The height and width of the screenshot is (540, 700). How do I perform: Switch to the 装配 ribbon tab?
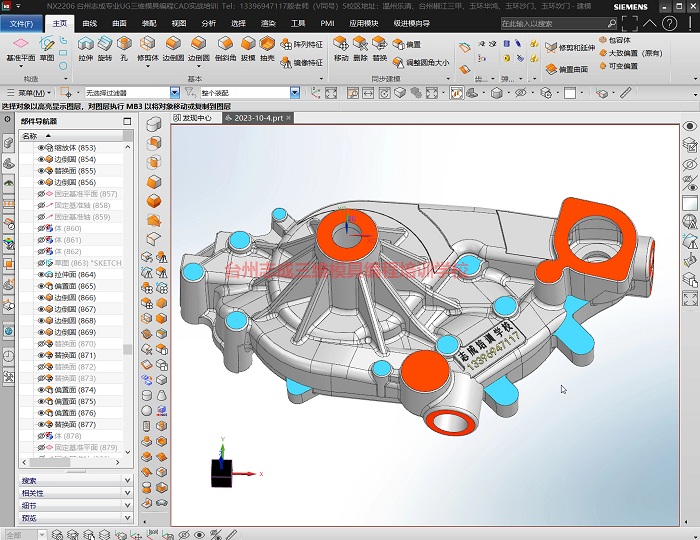pos(149,23)
